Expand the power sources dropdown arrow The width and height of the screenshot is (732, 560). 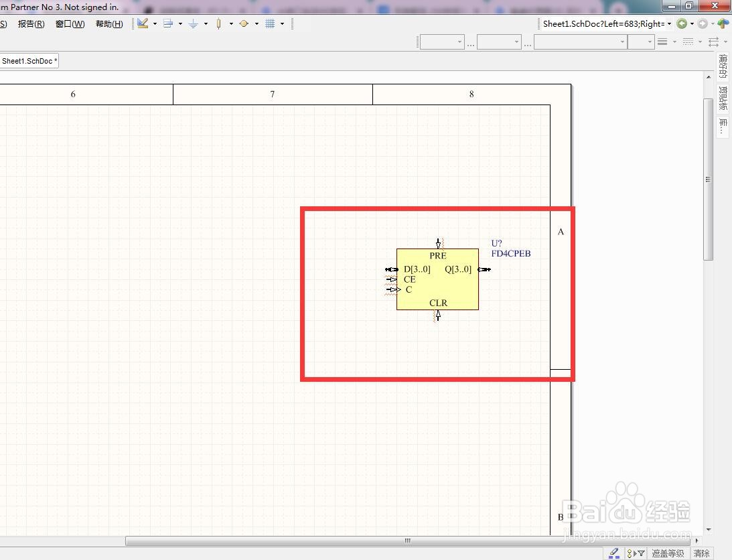tap(206, 23)
